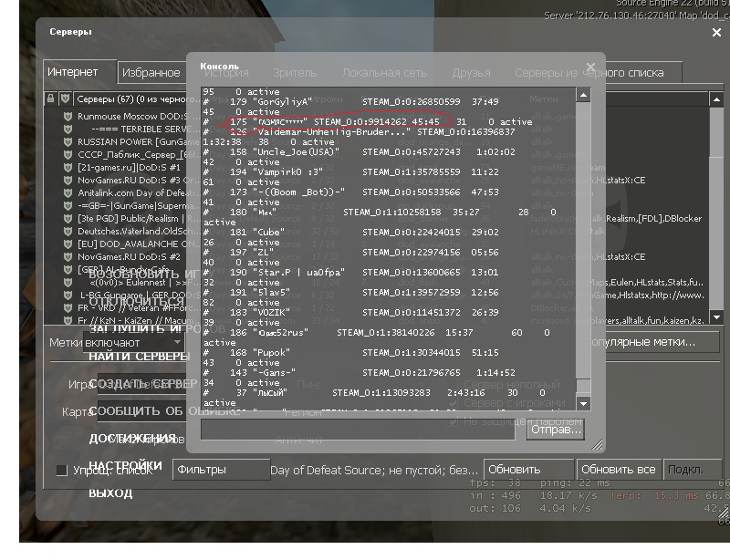The width and height of the screenshot is (730, 560).
Task: Close the Серверы browser window
Action: [x=715, y=33]
